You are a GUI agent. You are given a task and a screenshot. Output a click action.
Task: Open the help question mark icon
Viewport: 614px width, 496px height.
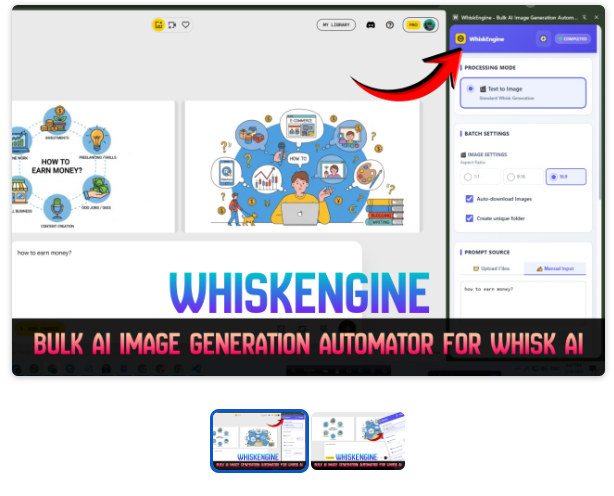click(390, 25)
